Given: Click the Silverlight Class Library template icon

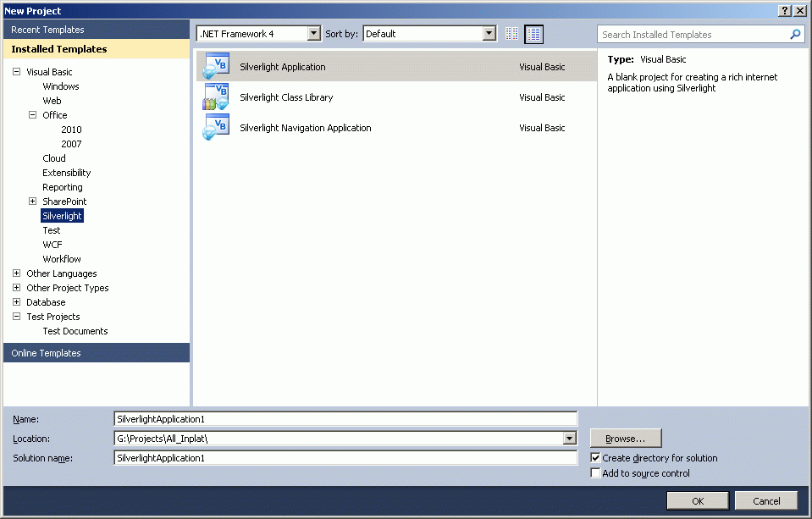Looking at the screenshot, I should [216, 97].
